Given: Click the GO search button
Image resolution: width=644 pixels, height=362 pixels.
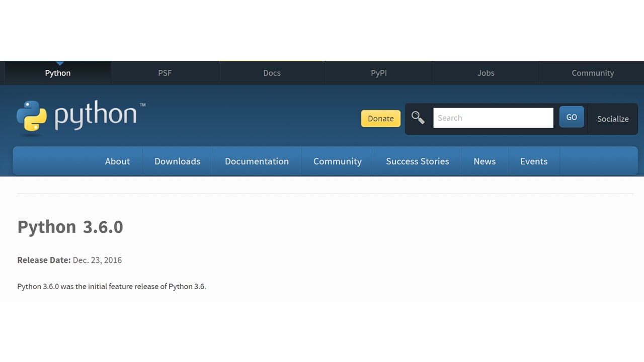Looking at the screenshot, I should pyautogui.click(x=571, y=117).
